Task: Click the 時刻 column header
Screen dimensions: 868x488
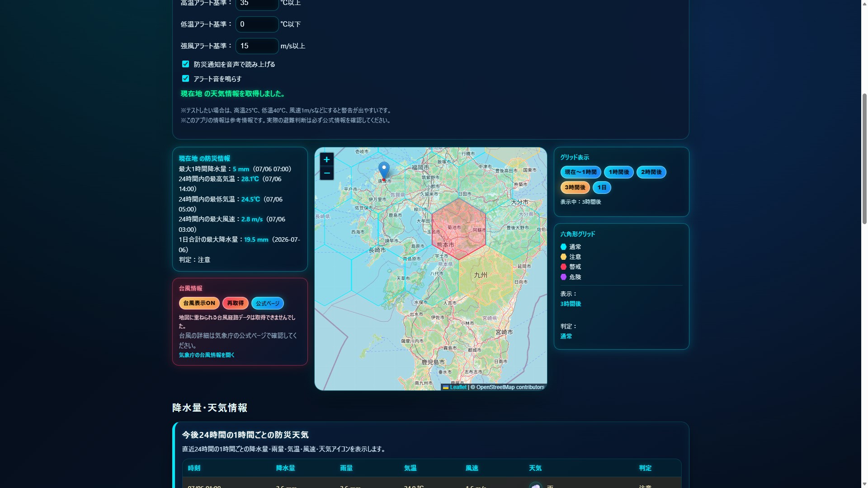Action: tap(194, 468)
